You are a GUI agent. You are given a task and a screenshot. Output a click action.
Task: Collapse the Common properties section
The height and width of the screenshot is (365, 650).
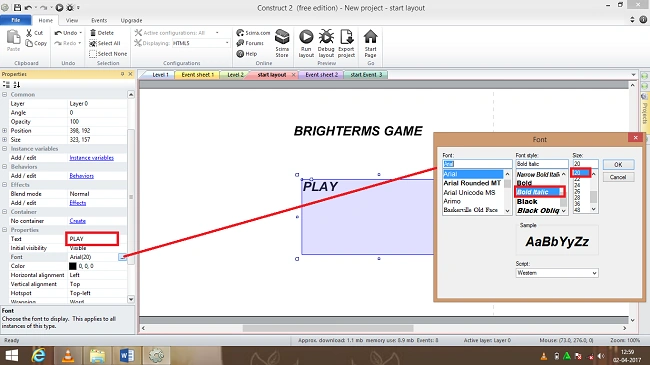point(5,95)
